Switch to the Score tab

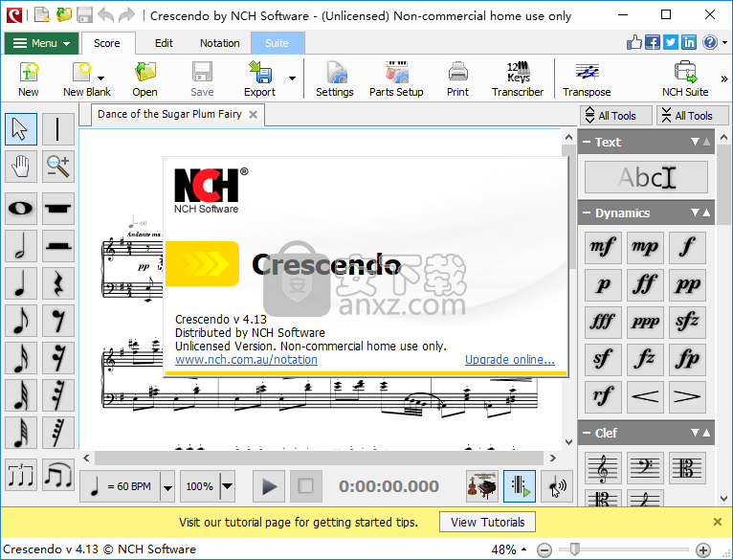tap(107, 43)
